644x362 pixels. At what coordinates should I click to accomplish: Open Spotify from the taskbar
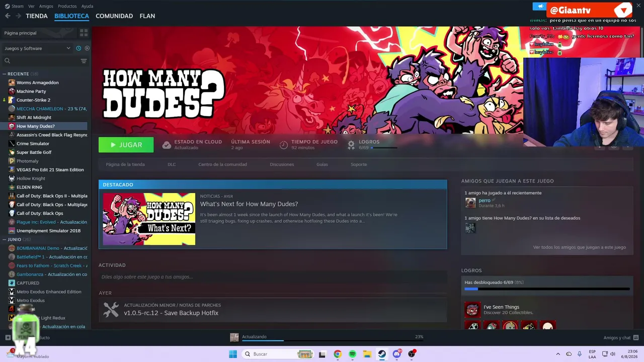352,354
